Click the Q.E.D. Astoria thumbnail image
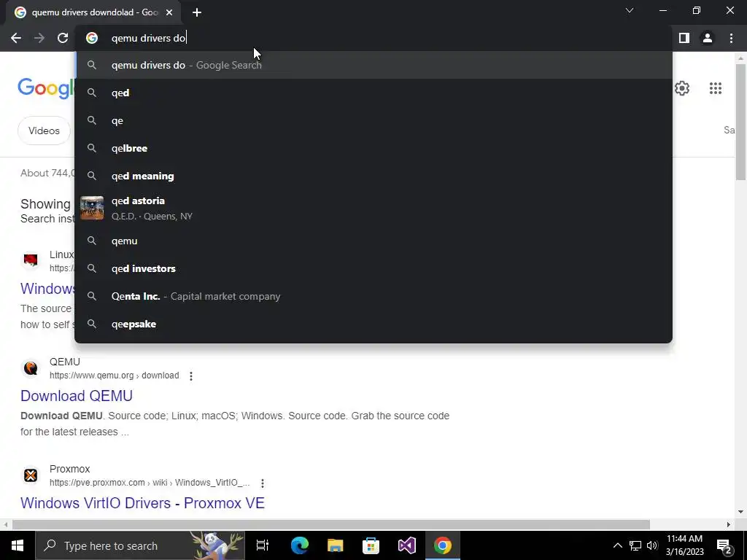 [92, 208]
